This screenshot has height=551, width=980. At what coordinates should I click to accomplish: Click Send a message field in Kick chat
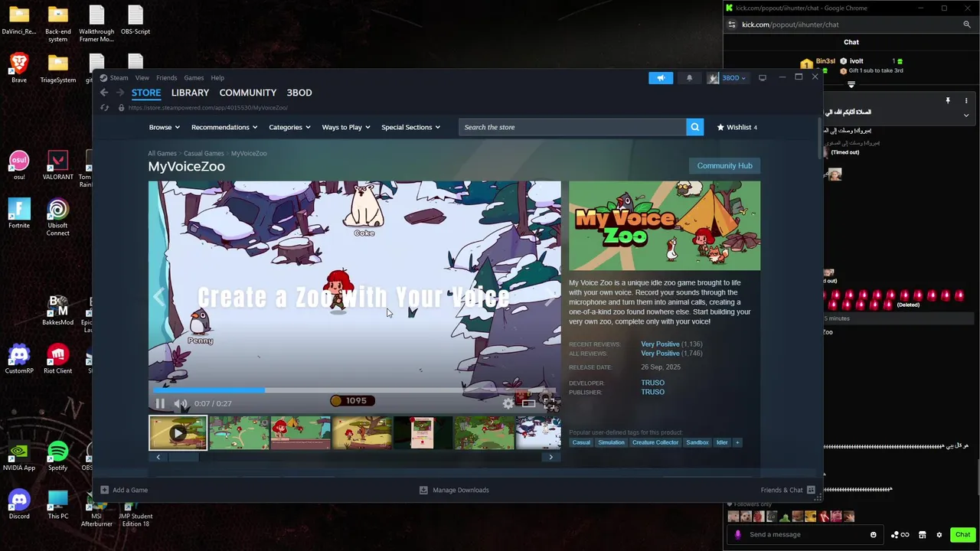[805, 534]
